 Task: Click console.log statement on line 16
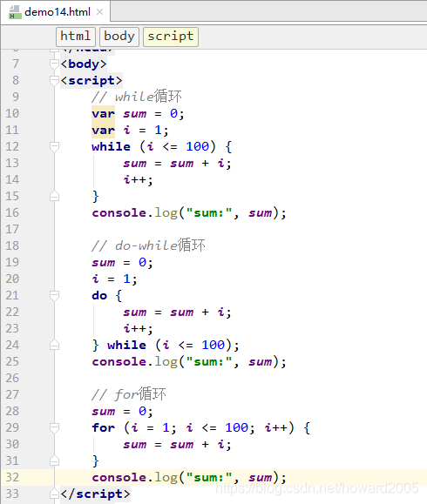pyautogui.click(x=189, y=213)
